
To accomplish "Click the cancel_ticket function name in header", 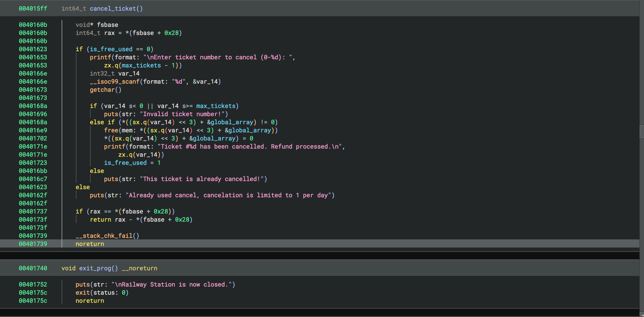I will [113, 9].
